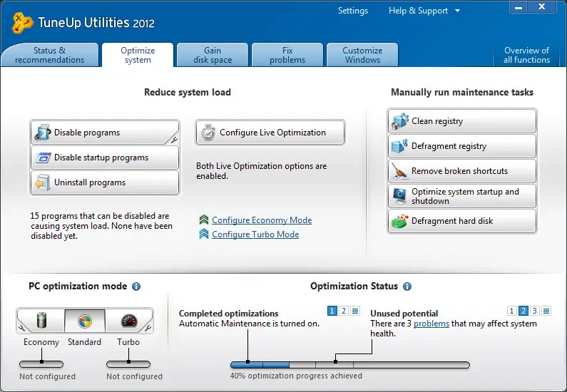The image size is (567, 392).
Task: Click the optimization progress bar
Action: (x=350, y=365)
